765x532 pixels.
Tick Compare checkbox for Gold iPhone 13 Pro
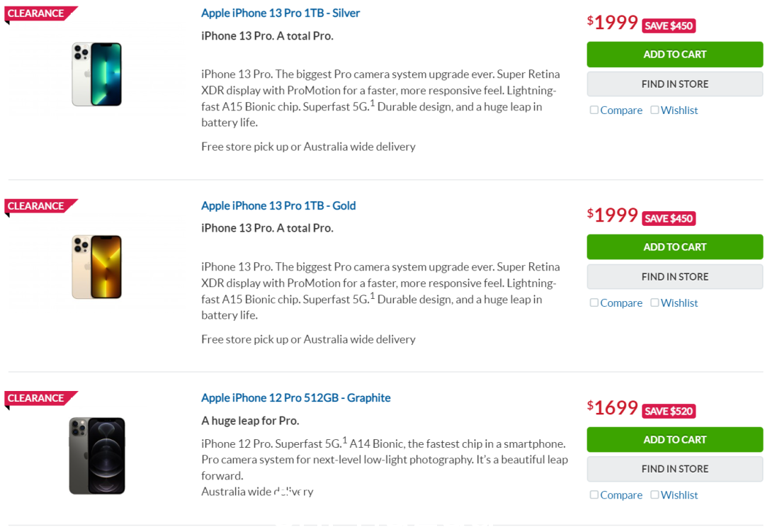pyautogui.click(x=594, y=302)
